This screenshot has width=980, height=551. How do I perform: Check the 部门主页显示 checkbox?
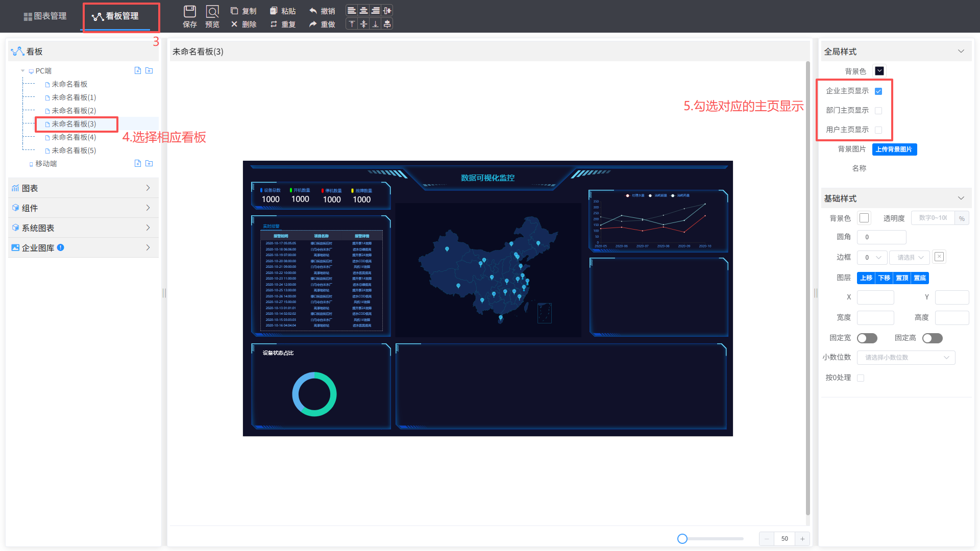pyautogui.click(x=878, y=110)
